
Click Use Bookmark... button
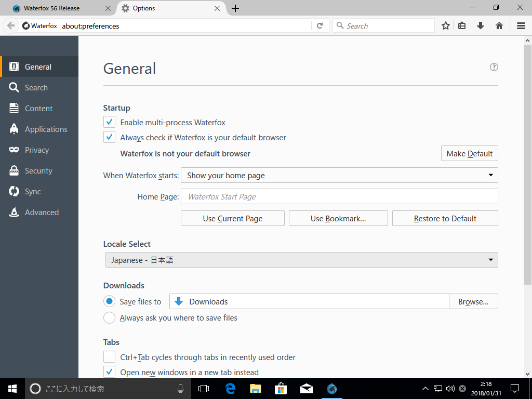pyautogui.click(x=338, y=218)
